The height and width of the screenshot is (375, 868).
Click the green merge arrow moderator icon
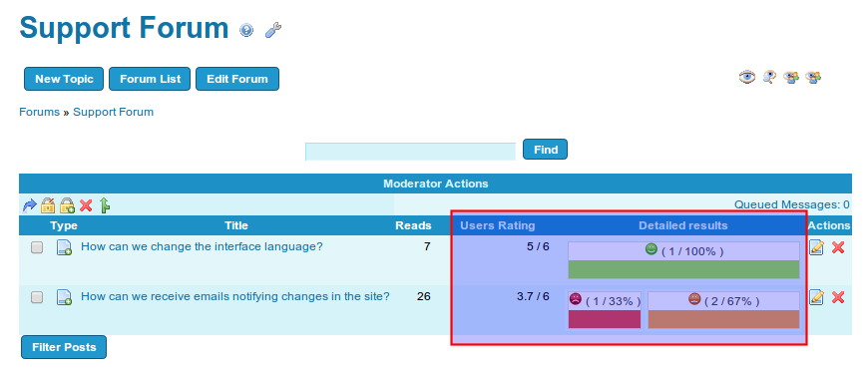click(x=104, y=205)
